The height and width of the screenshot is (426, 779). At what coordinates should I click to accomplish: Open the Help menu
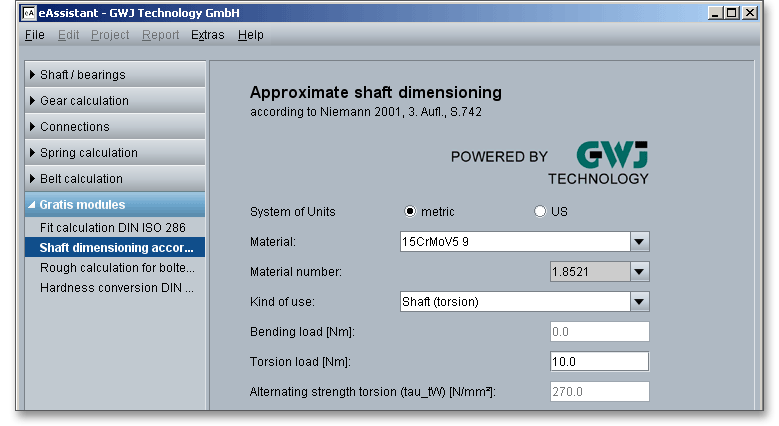[x=251, y=35]
